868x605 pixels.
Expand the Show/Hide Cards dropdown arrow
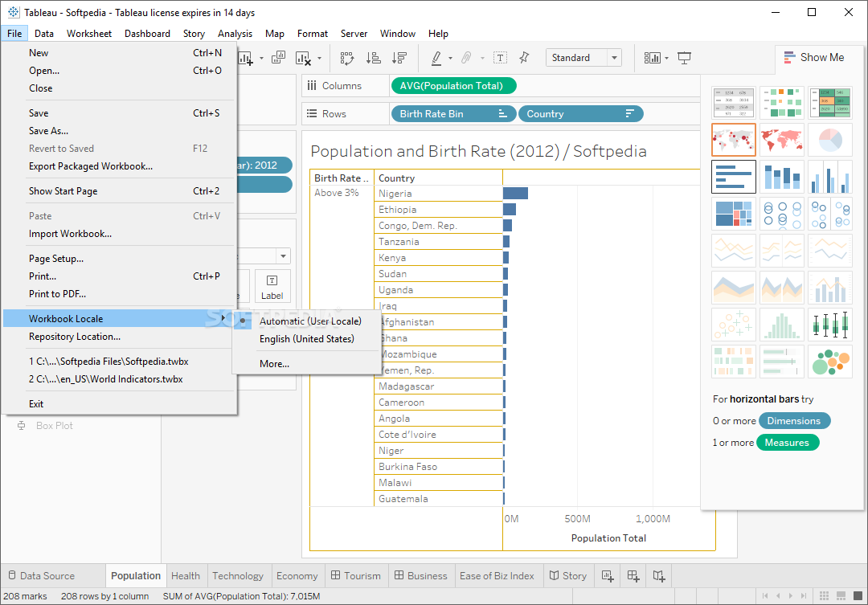(x=666, y=58)
